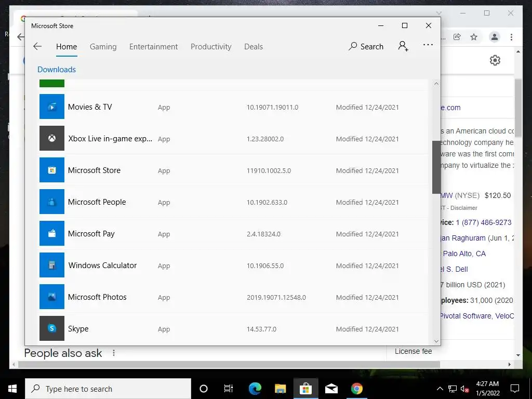
Task: Click version number 10.1902.633.0
Action: (x=267, y=203)
